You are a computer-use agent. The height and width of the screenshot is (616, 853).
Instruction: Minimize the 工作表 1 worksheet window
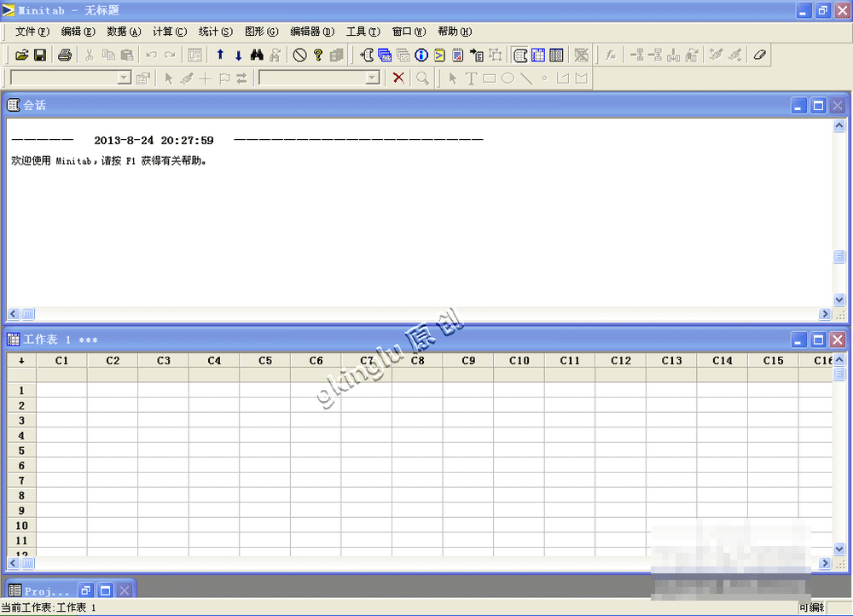click(x=798, y=340)
